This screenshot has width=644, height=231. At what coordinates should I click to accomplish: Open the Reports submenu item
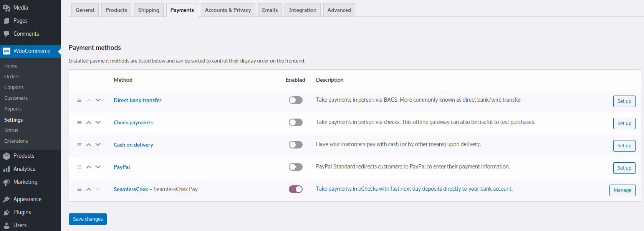(x=13, y=109)
